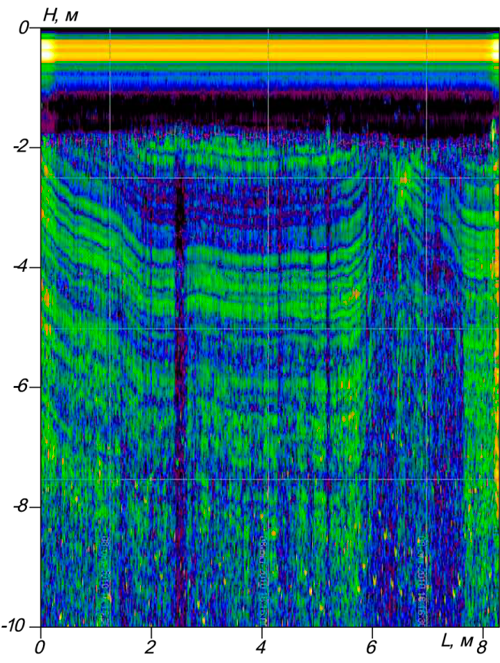Pick the -8 depth tick label
500x663 pixels.
pyautogui.click(x=20, y=506)
